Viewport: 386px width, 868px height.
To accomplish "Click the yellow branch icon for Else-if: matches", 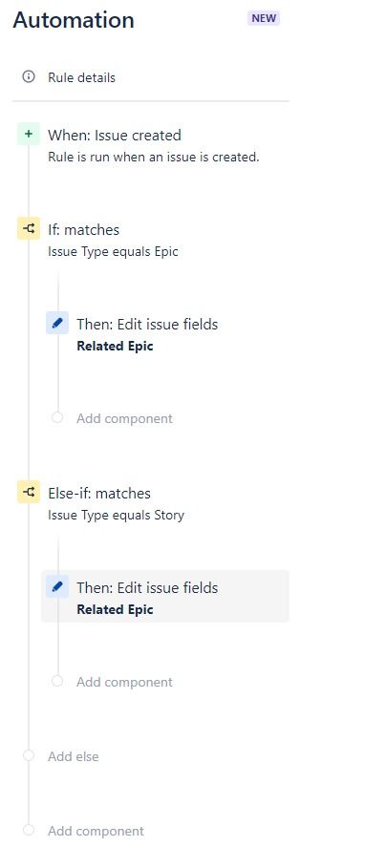I will point(29,492).
